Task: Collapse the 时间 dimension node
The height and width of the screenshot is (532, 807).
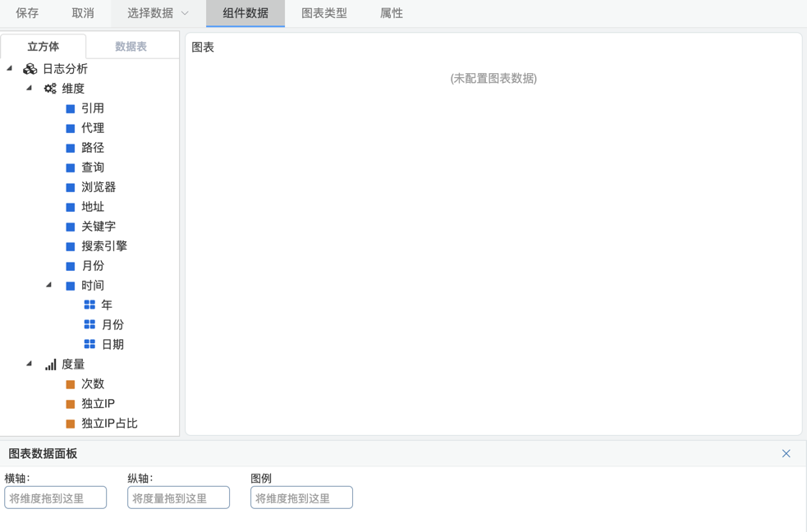Action: (x=49, y=285)
